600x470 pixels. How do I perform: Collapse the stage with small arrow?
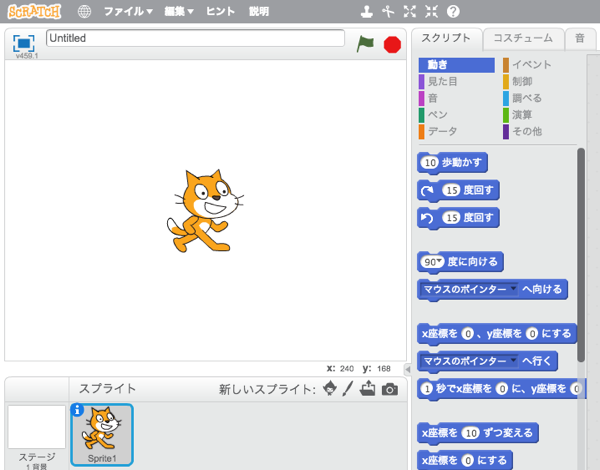pos(408,369)
